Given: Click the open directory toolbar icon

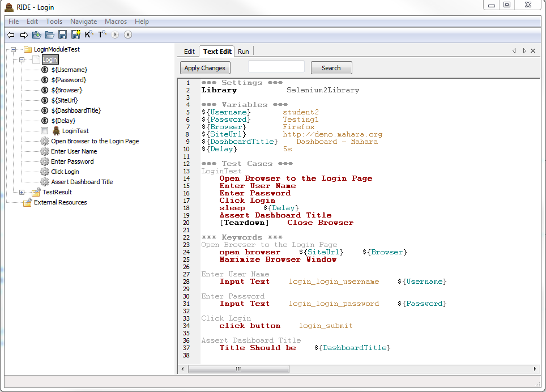Looking at the screenshot, I should click(50, 35).
